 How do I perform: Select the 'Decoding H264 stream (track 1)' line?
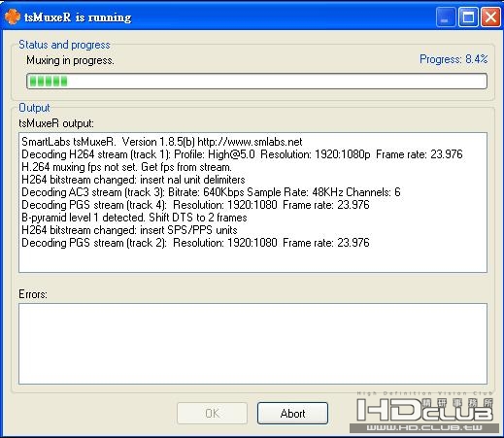[242, 154]
